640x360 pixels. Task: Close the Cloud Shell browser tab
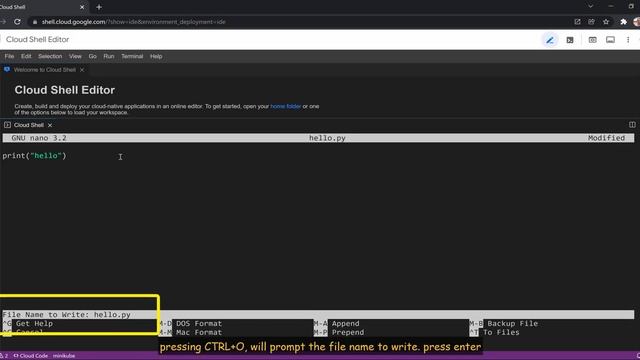(x=82, y=7)
